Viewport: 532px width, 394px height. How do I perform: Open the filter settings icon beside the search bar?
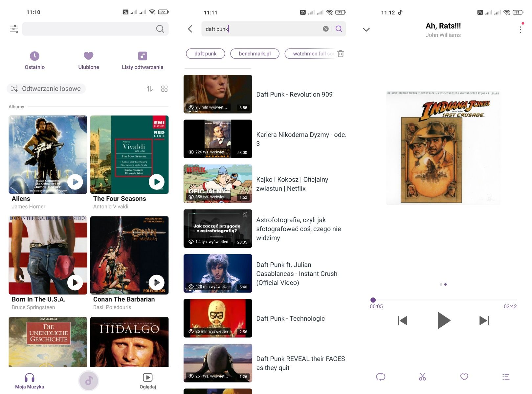14,29
